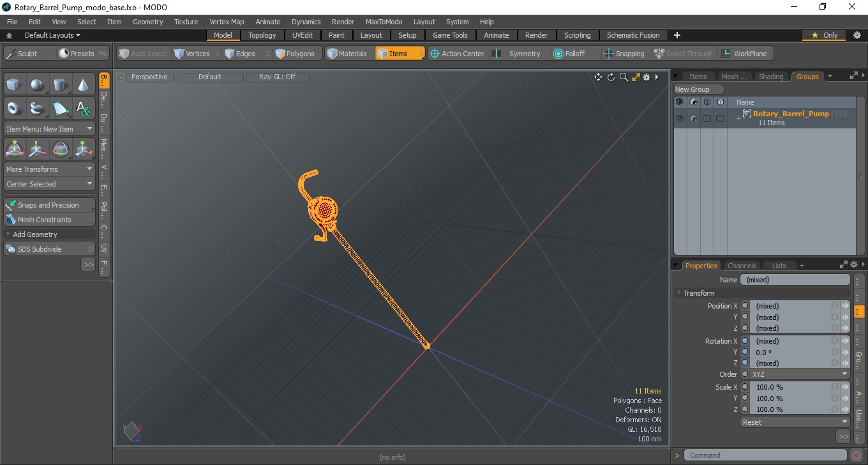The image size is (868, 465).
Task: Click the Name field showing (mixed)
Action: 795,280
